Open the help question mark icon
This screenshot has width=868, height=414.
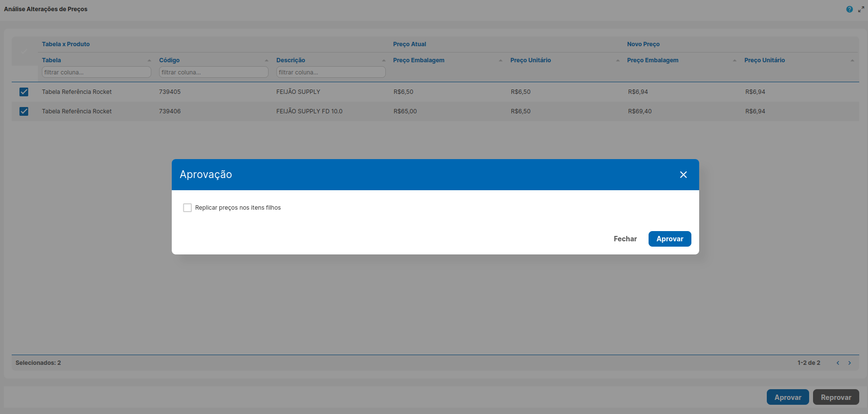coord(850,9)
